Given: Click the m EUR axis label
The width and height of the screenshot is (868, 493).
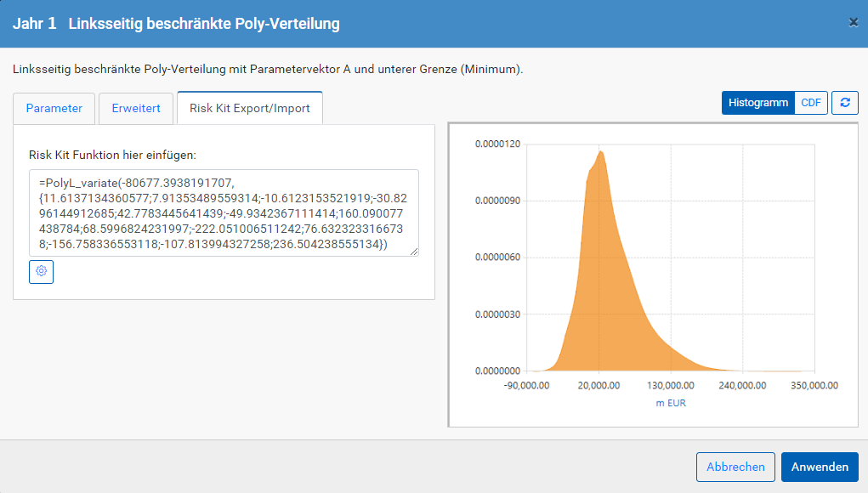Looking at the screenshot, I should coord(671,403).
